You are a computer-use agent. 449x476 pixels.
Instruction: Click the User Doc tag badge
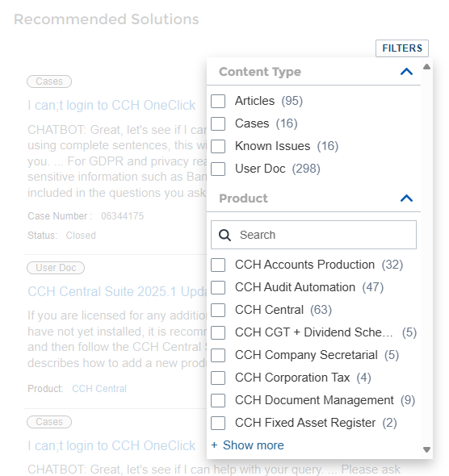point(56,268)
